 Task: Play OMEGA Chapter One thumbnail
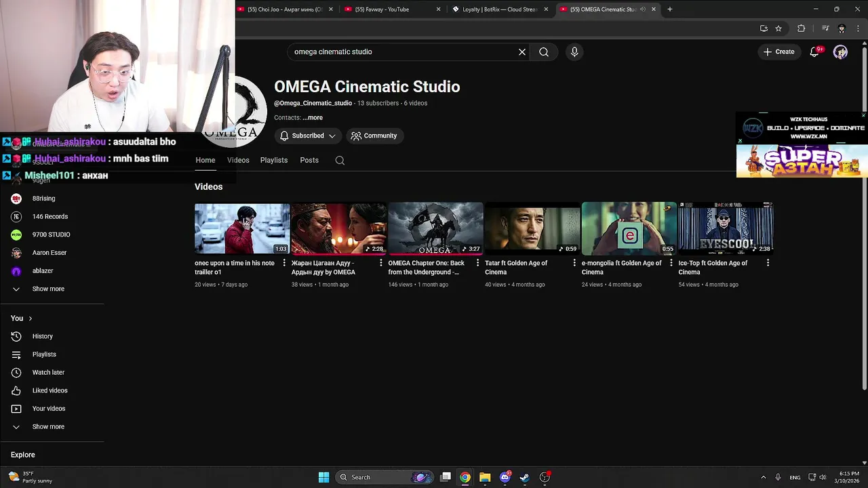pos(435,229)
